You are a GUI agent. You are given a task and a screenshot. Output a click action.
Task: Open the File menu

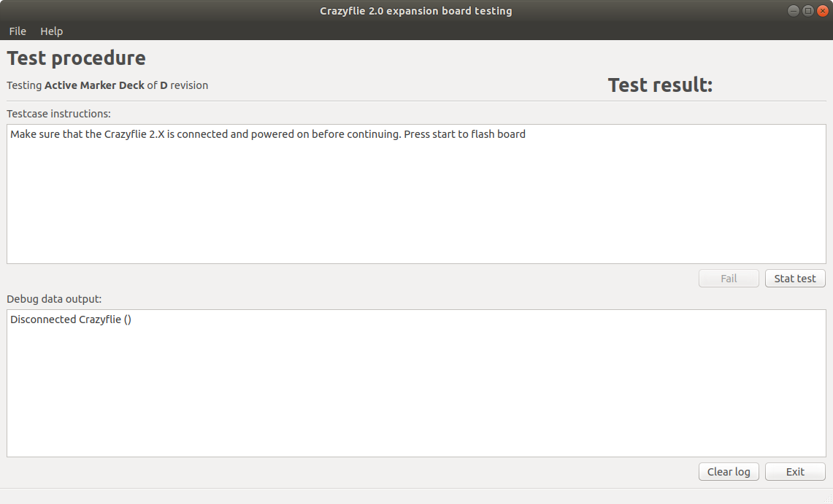click(x=18, y=31)
